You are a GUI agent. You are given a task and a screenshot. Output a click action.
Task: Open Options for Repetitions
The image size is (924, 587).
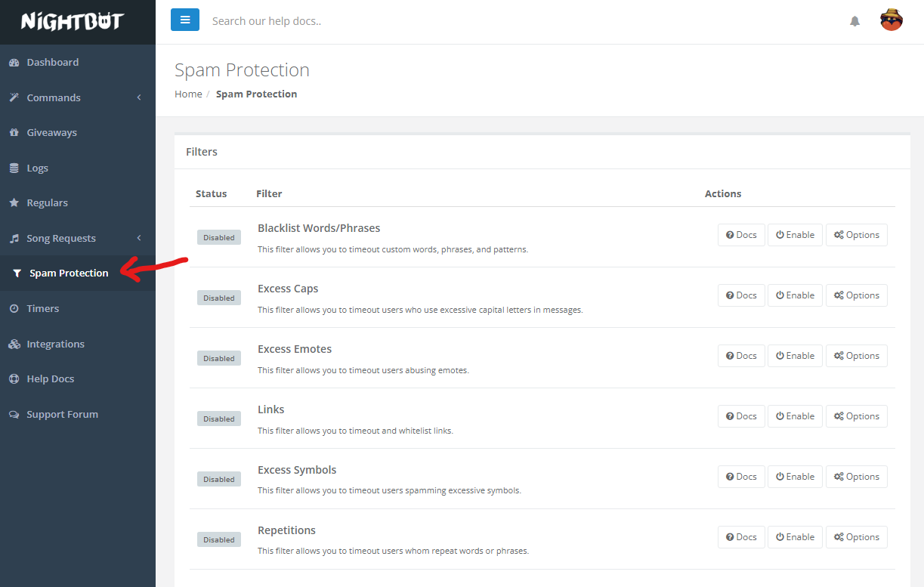click(x=857, y=537)
